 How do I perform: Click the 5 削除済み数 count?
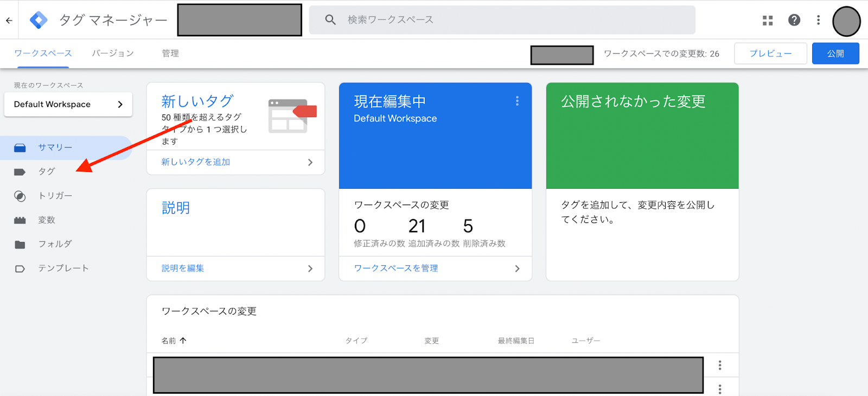pyautogui.click(x=468, y=226)
